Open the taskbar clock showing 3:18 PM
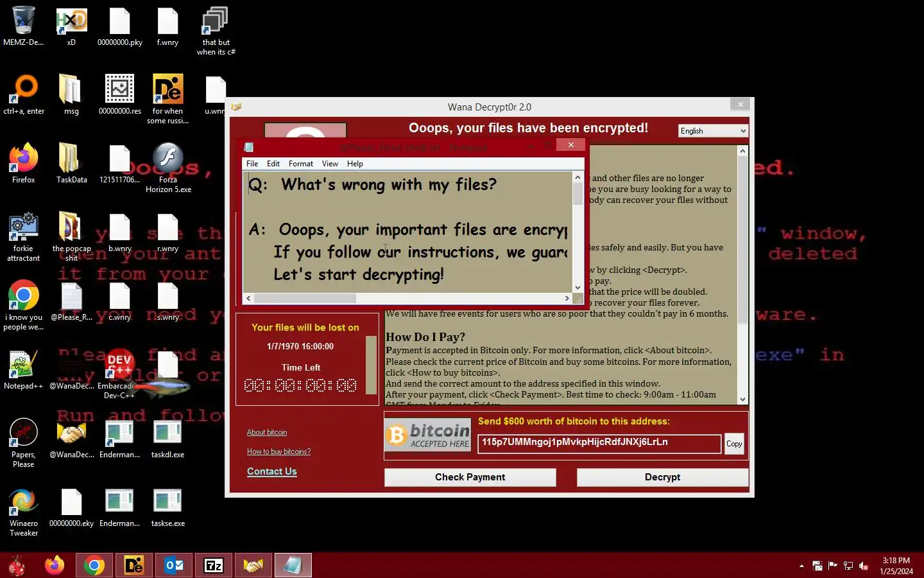The width and height of the screenshot is (924, 578). coord(896,566)
